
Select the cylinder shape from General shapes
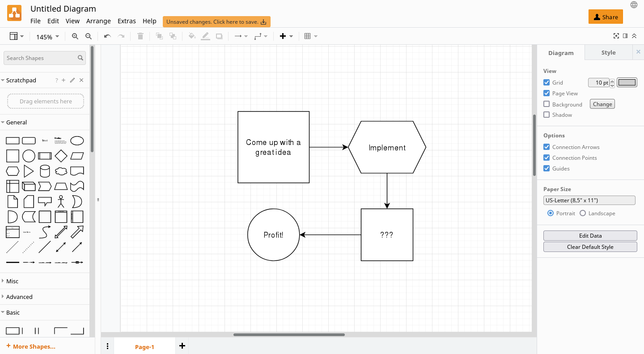click(x=45, y=171)
